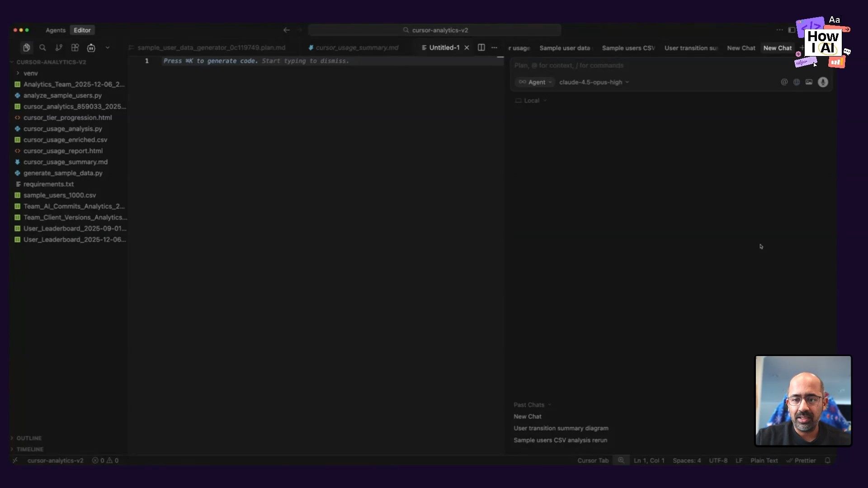868x488 pixels.
Task: Open the Agent mode dropdown
Action: 535,82
